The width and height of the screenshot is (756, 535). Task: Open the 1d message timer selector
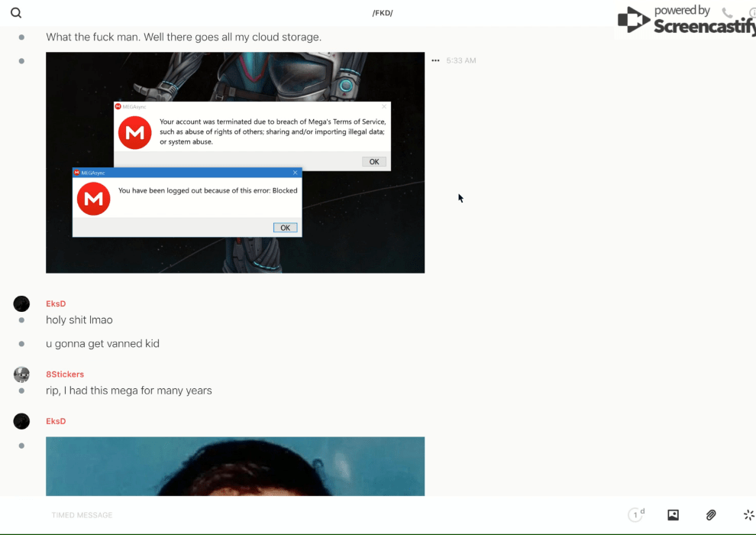point(636,515)
